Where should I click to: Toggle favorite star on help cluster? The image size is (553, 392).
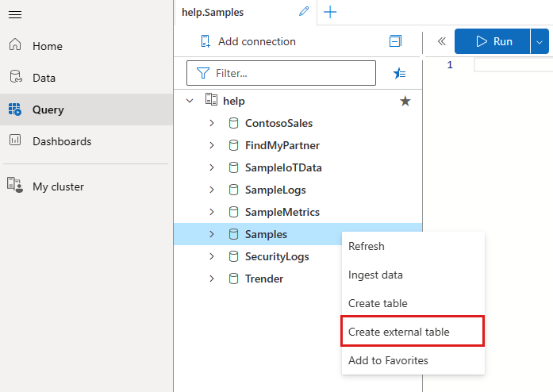405,102
